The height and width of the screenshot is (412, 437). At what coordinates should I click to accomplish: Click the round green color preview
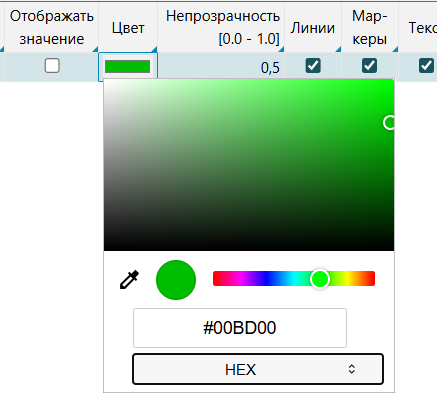(176, 280)
